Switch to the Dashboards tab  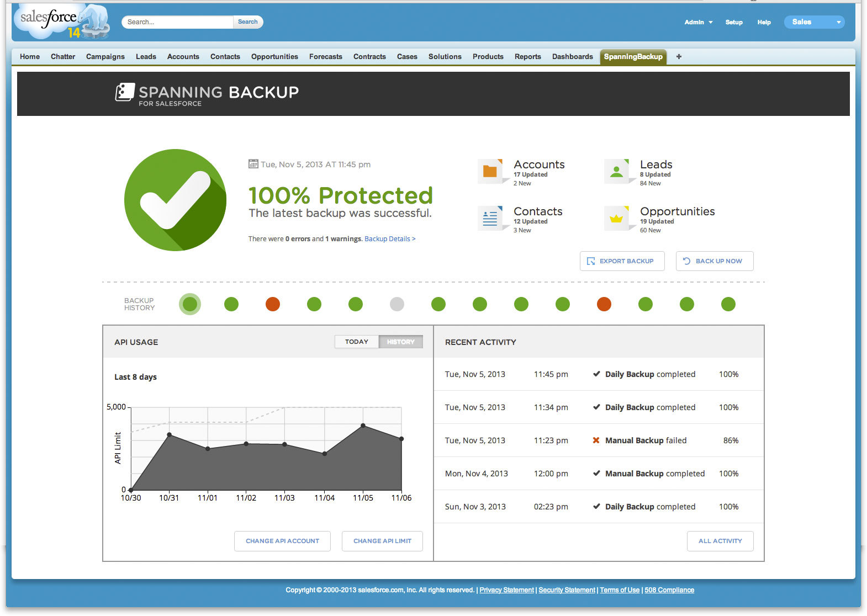pos(573,56)
